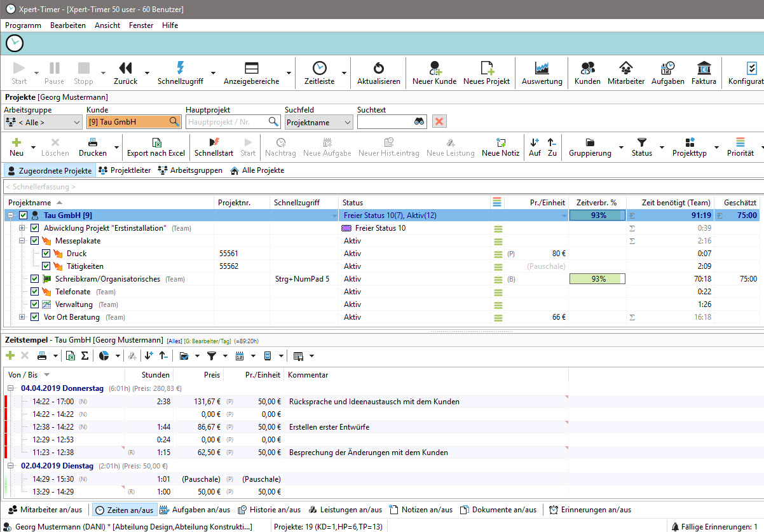Open Schnellzugriff lightning icon

pos(180,68)
